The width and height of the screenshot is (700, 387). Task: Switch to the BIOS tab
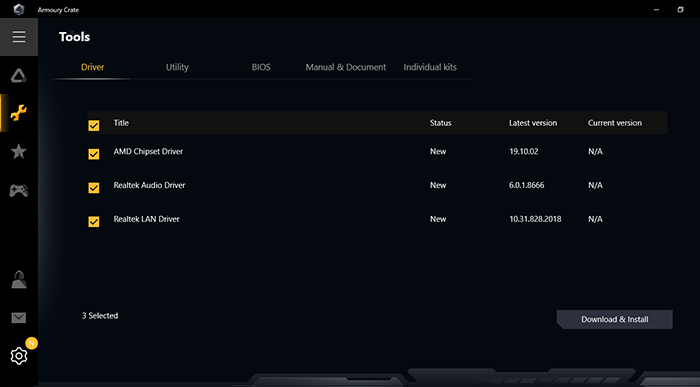tap(261, 67)
